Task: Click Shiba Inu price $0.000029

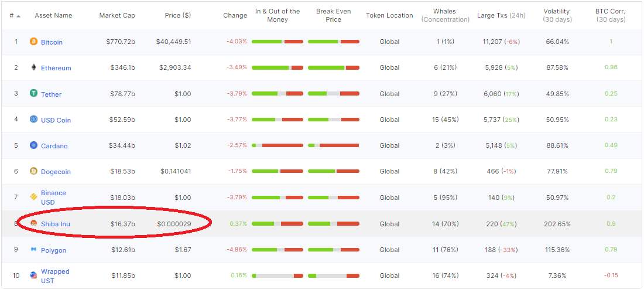Action: click(174, 224)
